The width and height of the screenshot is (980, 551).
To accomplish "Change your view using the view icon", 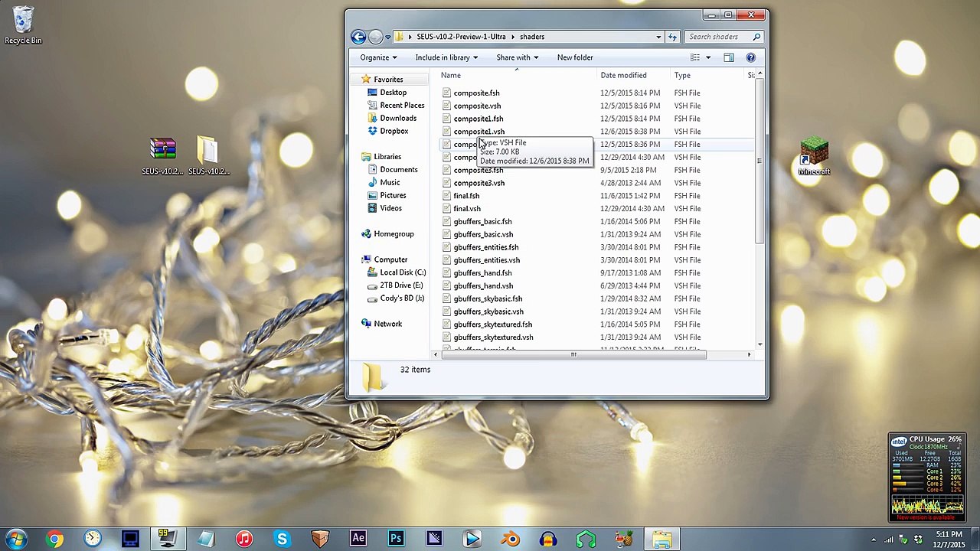I will point(695,57).
